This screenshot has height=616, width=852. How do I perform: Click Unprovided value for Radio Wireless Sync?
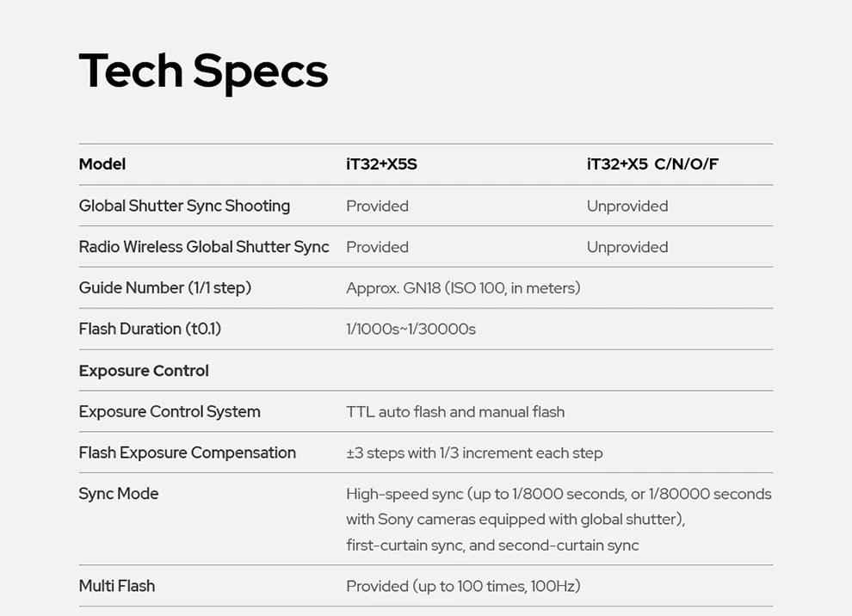click(x=627, y=247)
